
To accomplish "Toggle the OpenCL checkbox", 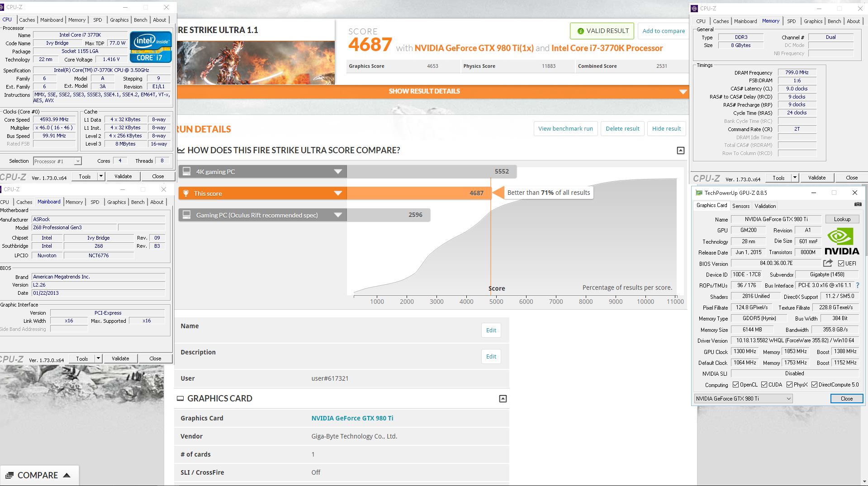I will 736,385.
